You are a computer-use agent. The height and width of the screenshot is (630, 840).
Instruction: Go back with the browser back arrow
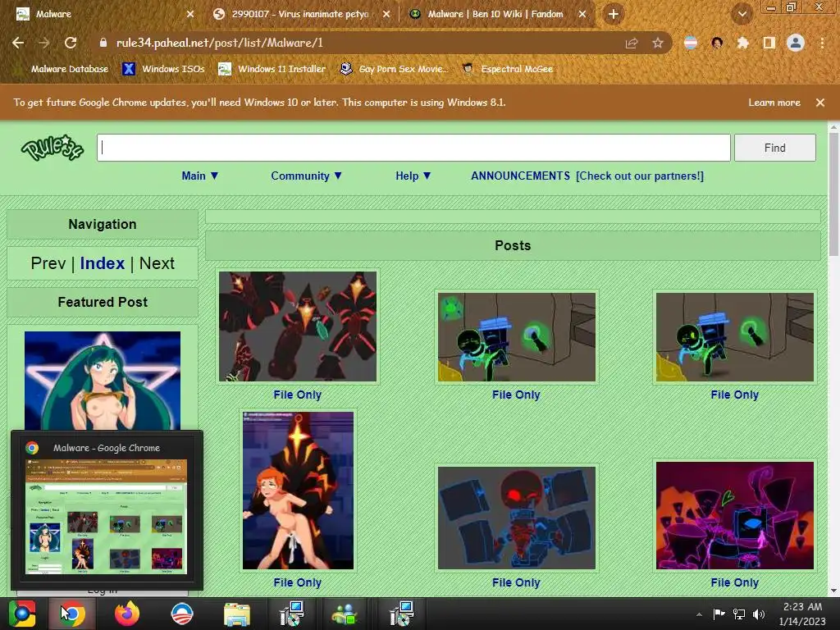(x=18, y=43)
